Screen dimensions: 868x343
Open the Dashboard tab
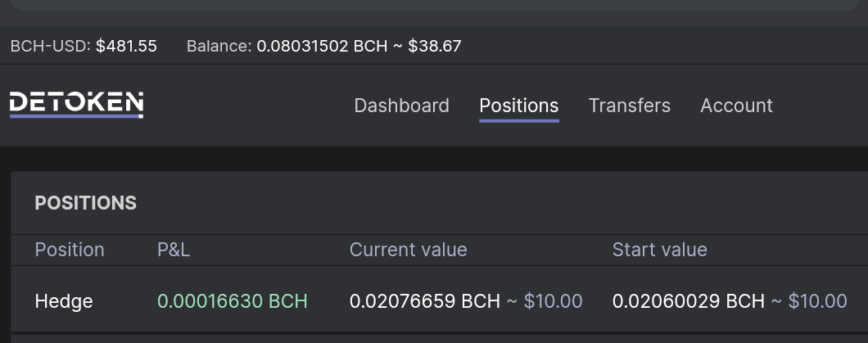(x=401, y=105)
